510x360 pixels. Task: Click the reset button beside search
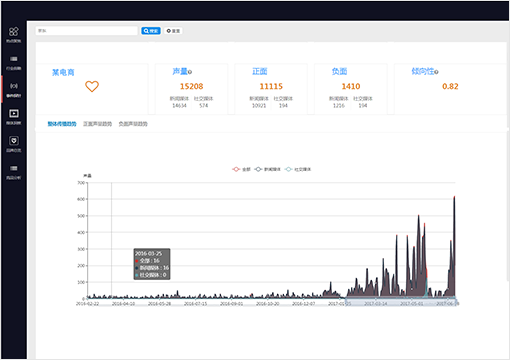pyautogui.click(x=173, y=31)
